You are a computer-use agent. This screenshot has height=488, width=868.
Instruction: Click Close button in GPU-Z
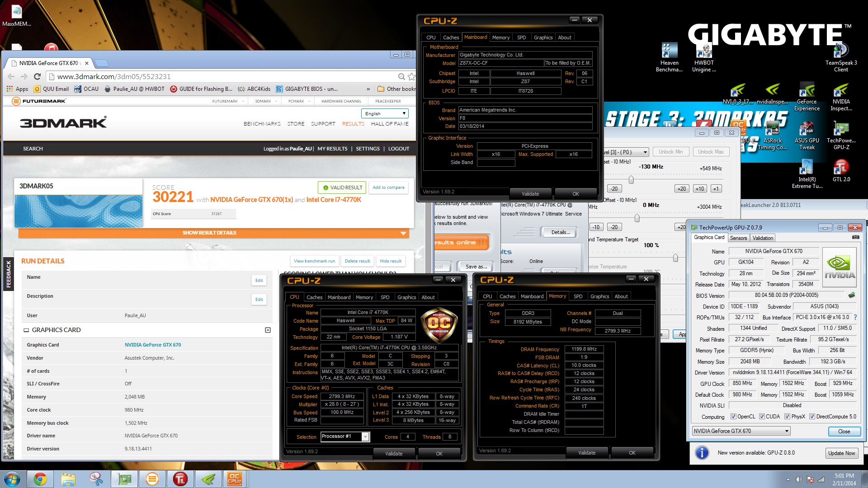pos(844,432)
